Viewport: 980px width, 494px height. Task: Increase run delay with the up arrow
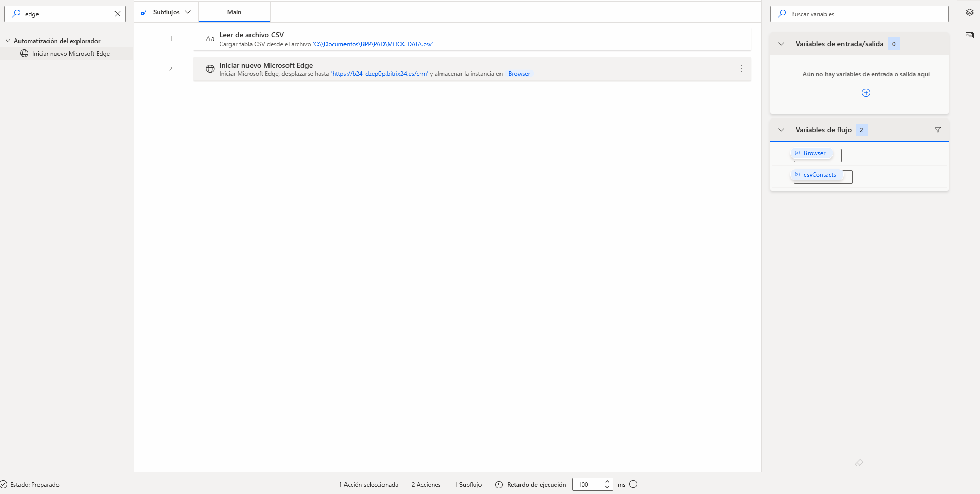coord(607,481)
